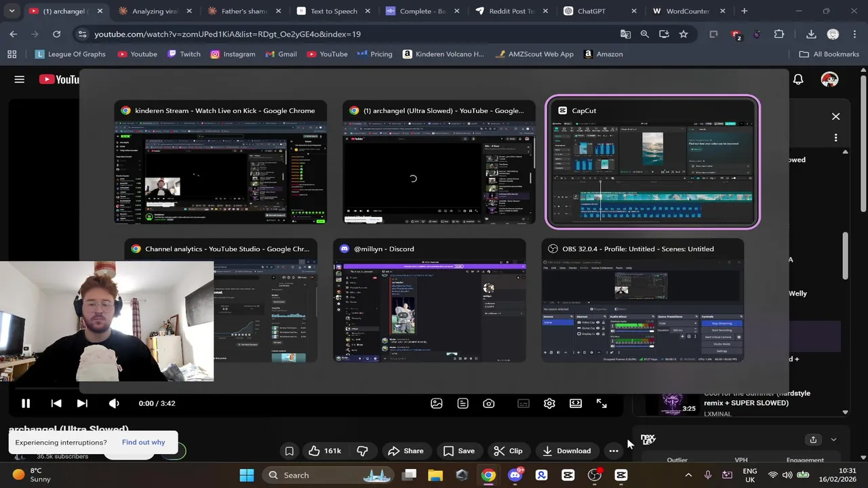
Task: Open the Chrome apps grid icon
Action: coord(12,54)
